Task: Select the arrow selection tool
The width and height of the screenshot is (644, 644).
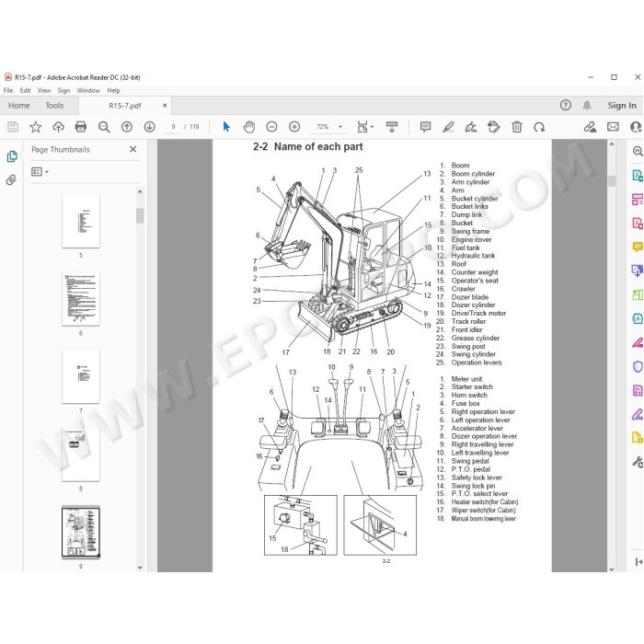Action: click(226, 127)
